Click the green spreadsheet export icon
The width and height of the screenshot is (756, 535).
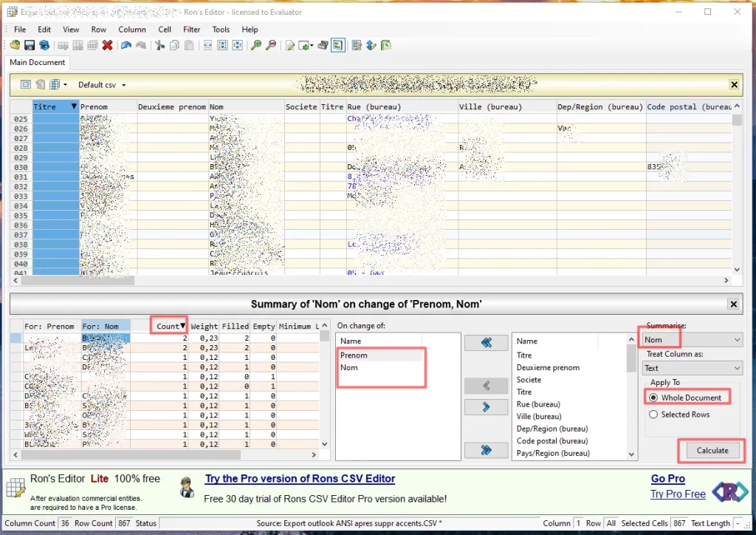(385, 45)
